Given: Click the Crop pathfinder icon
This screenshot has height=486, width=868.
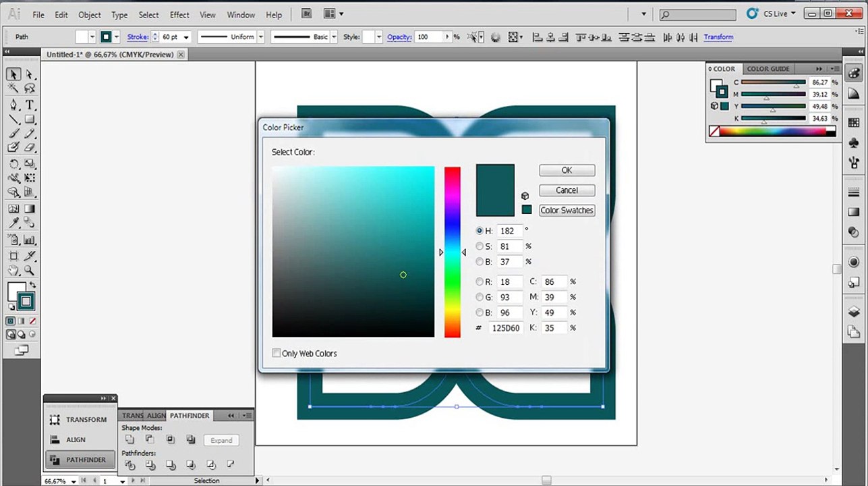Looking at the screenshot, I should (x=190, y=465).
